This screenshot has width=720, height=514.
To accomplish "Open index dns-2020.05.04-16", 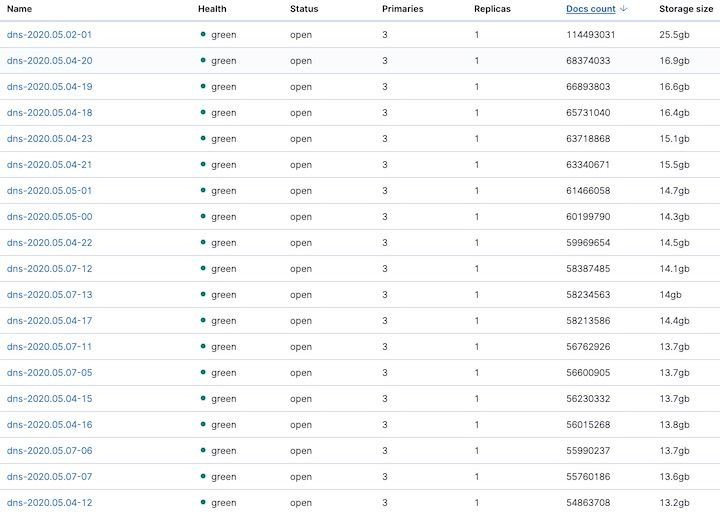I will point(49,425).
